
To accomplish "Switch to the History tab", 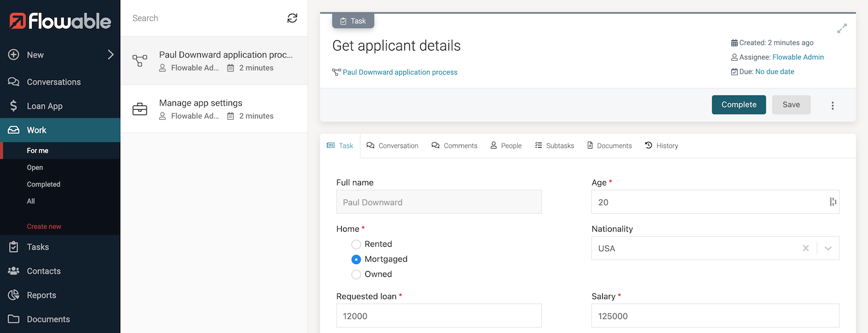I will 661,146.
